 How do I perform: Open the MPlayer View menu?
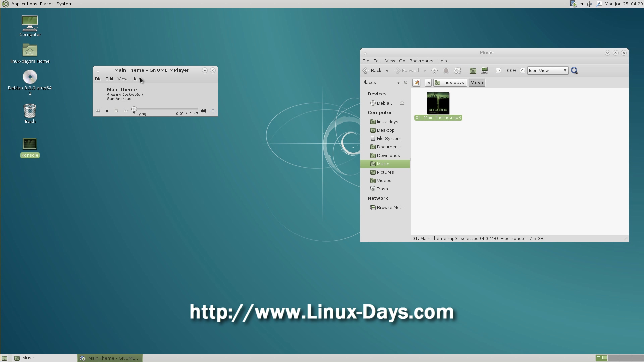click(x=122, y=79)
